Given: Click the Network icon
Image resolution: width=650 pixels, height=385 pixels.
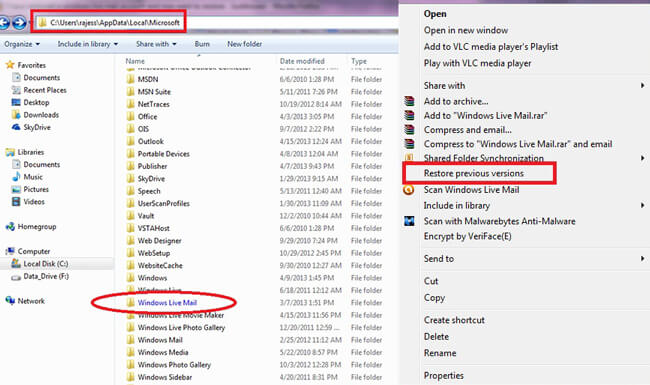Looking at the screenshot, I should coord(10,301).
